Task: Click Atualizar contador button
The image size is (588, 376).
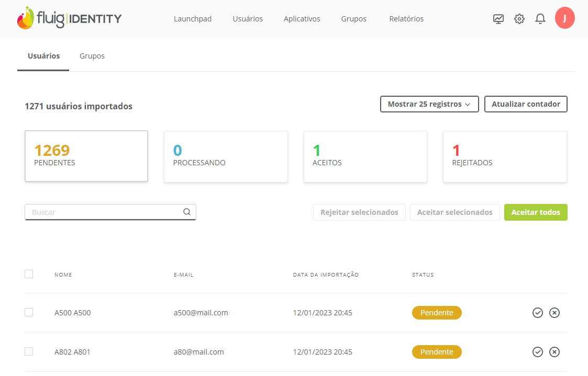Action: pos(526,104)
